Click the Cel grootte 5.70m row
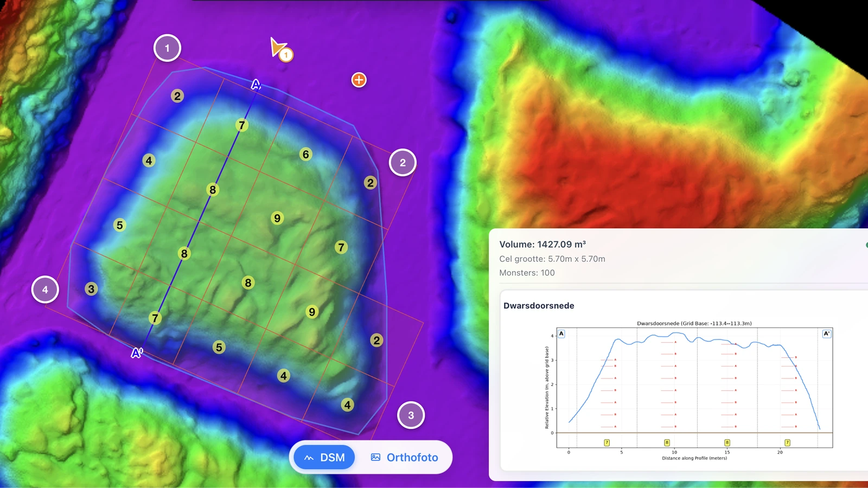This screenshot has width=868, height=488. tap(552, 259)
